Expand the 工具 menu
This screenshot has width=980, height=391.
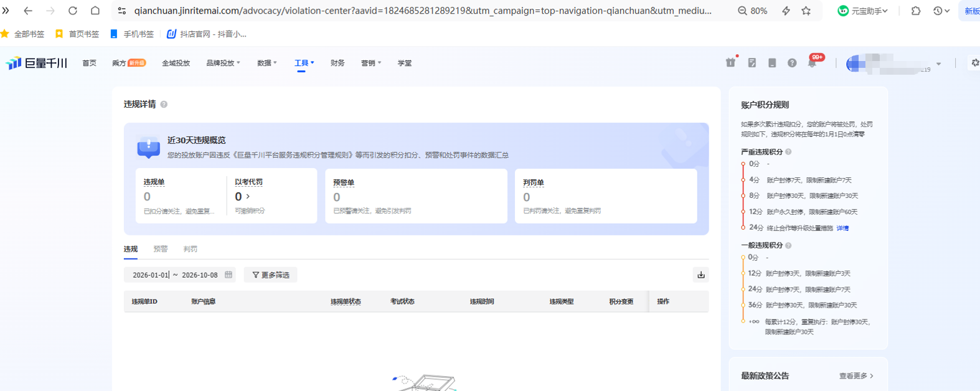coord(304,63)
